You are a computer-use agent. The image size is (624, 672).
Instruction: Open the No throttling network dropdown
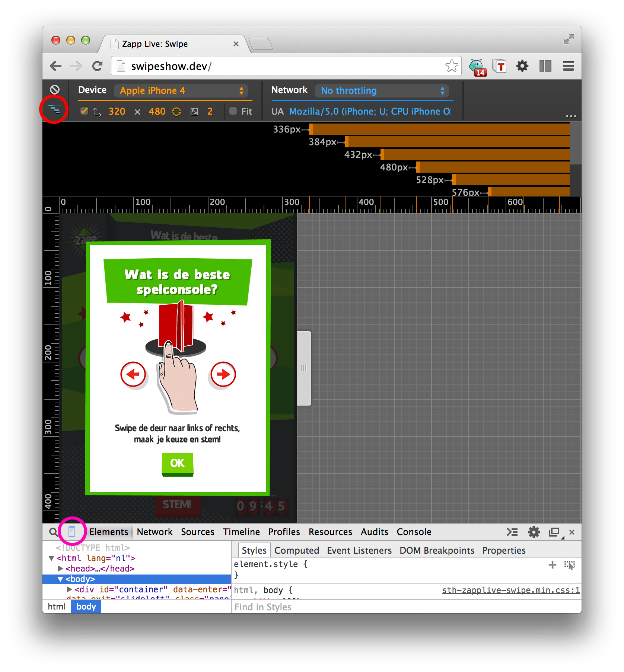pyautogui.click(x=382, y=90)
